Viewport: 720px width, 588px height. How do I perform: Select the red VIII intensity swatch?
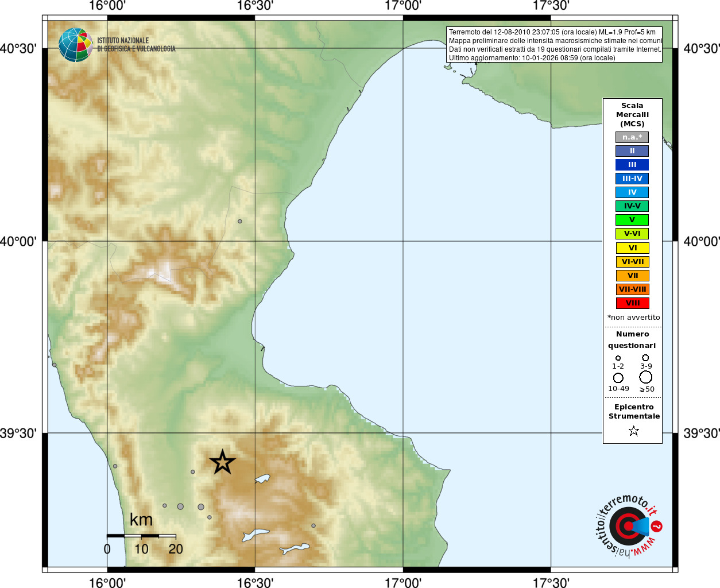632,303
